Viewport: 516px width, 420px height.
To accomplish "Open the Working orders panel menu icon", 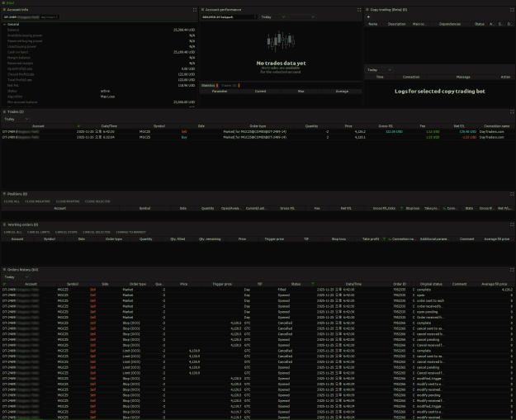I will point(4,224).
